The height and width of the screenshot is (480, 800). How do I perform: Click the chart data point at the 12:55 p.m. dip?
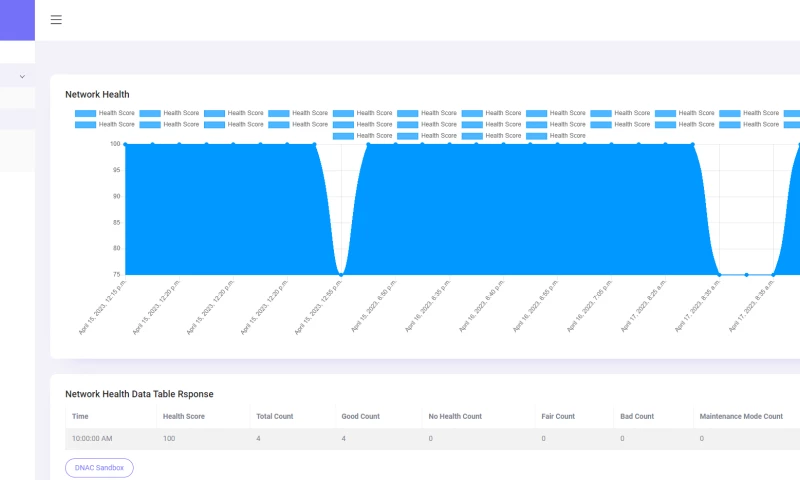pos(341,274)
